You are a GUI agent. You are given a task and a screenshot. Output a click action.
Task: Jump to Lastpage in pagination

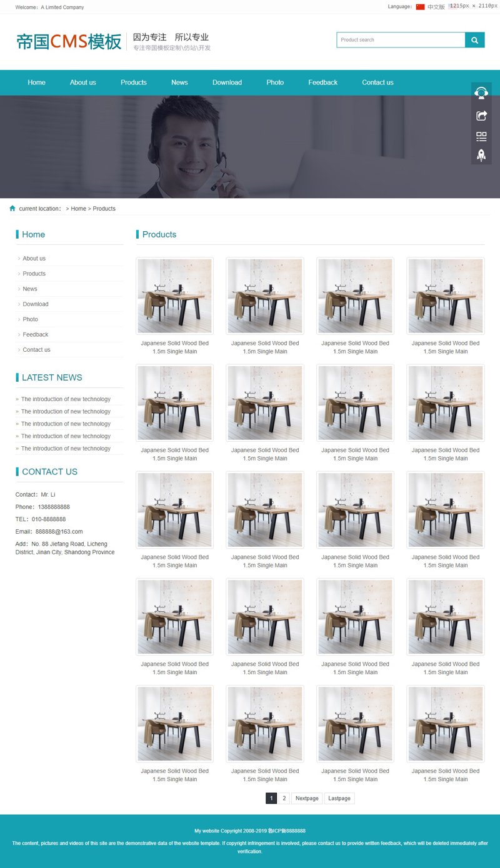339,798
